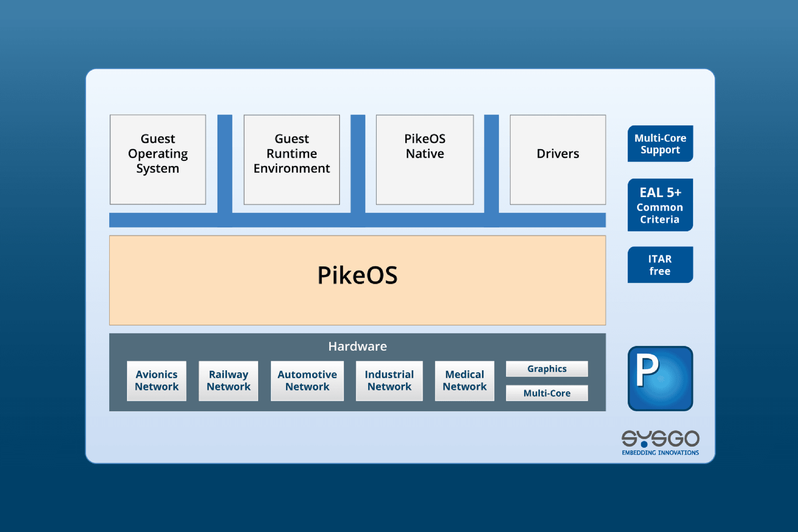Choose the Industrial Network tile

pos(389,381)
